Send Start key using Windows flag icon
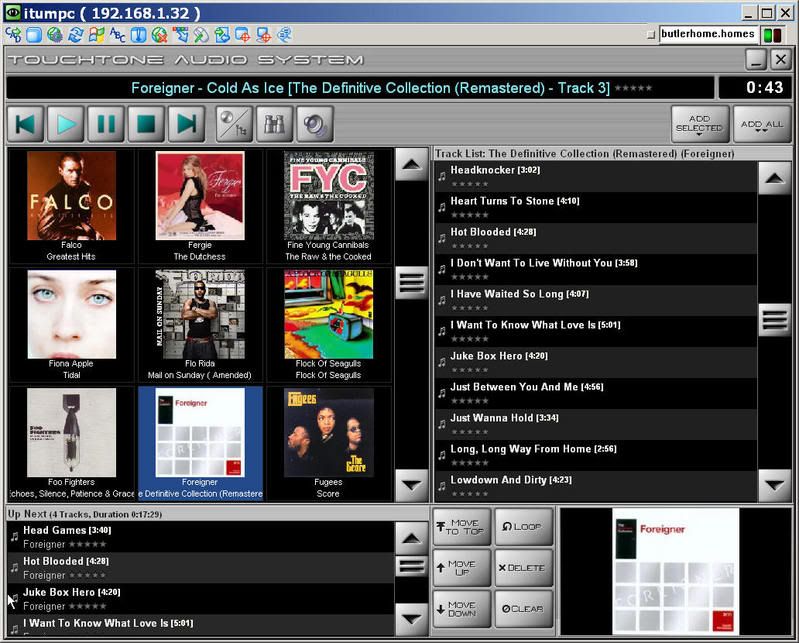The image size is (799, 643). click(x=97, y=34)
